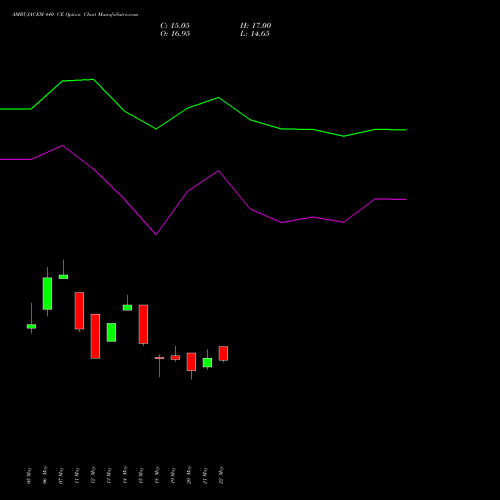Click the 19 May date label

click(x=173, y=475)
